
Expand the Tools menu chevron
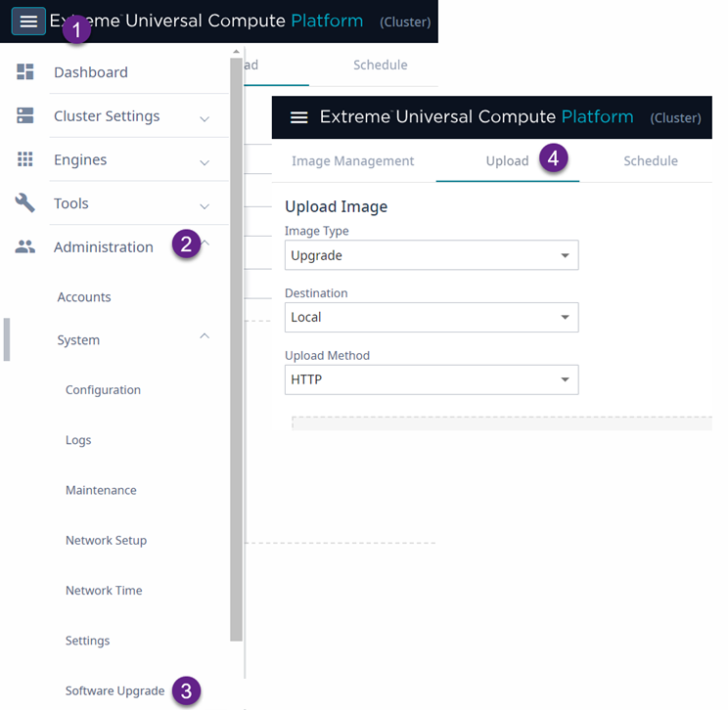(x=205, y=206)
